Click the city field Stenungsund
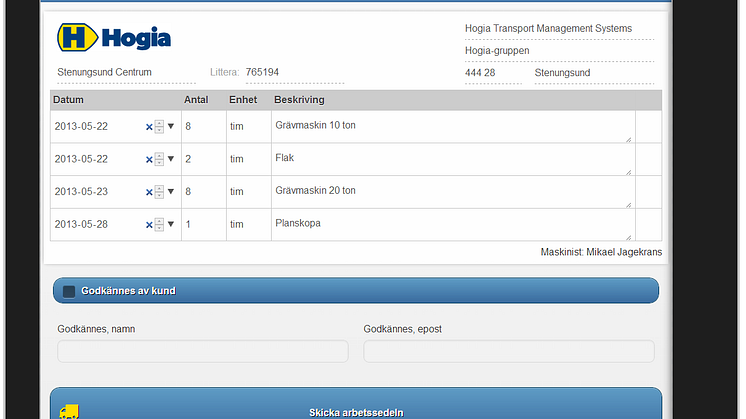 [594, 73]
